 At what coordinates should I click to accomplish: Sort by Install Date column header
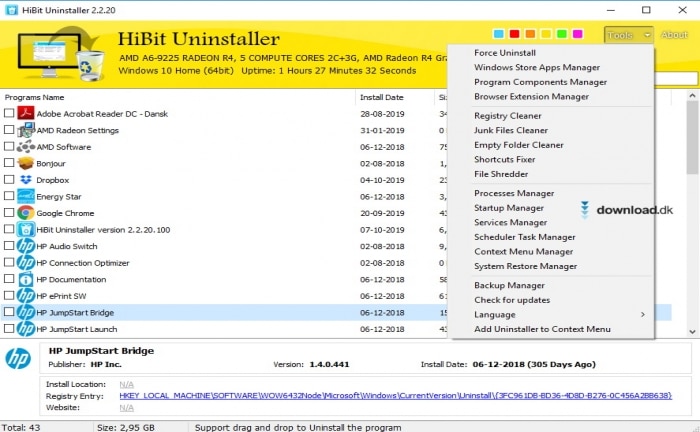pos(382,97)
